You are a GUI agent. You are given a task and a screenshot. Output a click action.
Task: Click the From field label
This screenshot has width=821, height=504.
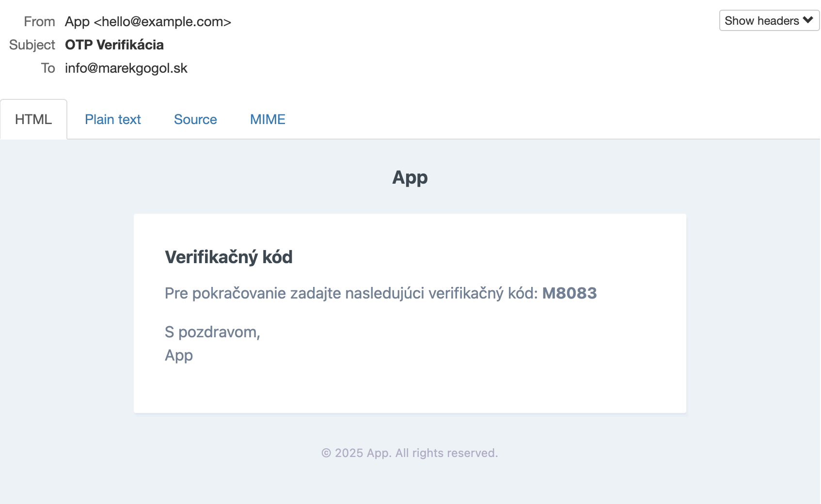click(x=39, y=22)
